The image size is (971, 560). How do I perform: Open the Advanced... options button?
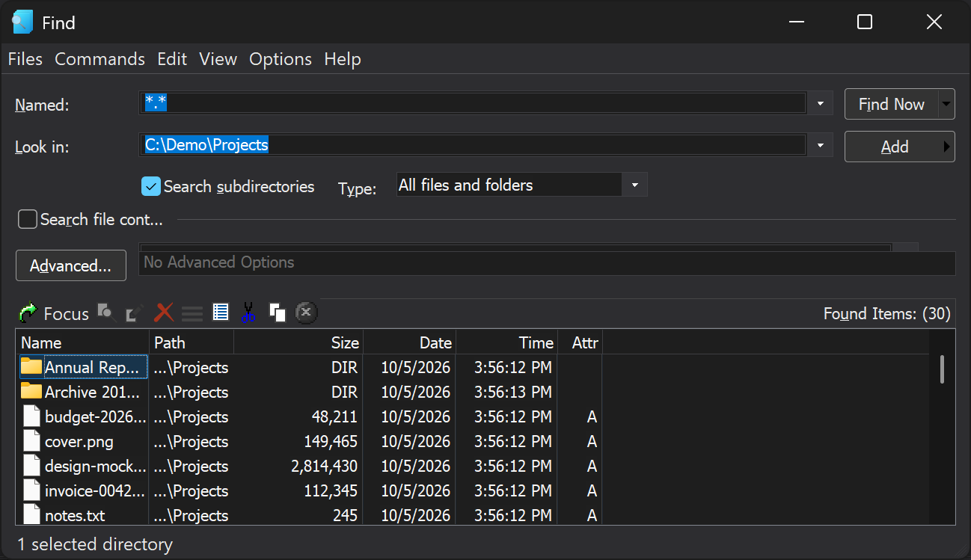[x=71, y=265]
